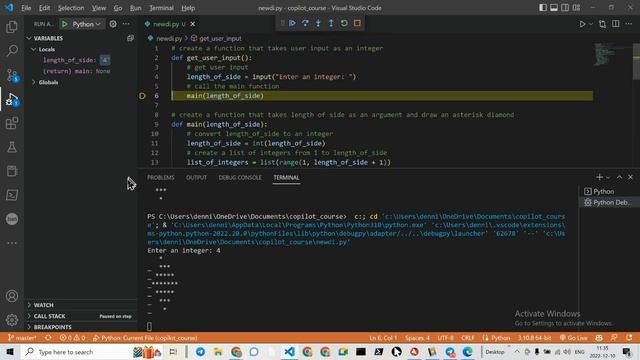The width and height of the screenshot is (640, 360).
Task: Open Customize Layout button
Action: tap(576, 8)
